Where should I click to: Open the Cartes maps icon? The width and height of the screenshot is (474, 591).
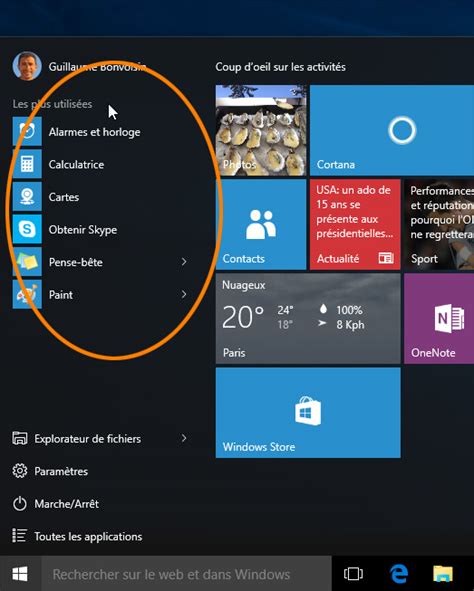pyautogui.click(x=27, y=196)
